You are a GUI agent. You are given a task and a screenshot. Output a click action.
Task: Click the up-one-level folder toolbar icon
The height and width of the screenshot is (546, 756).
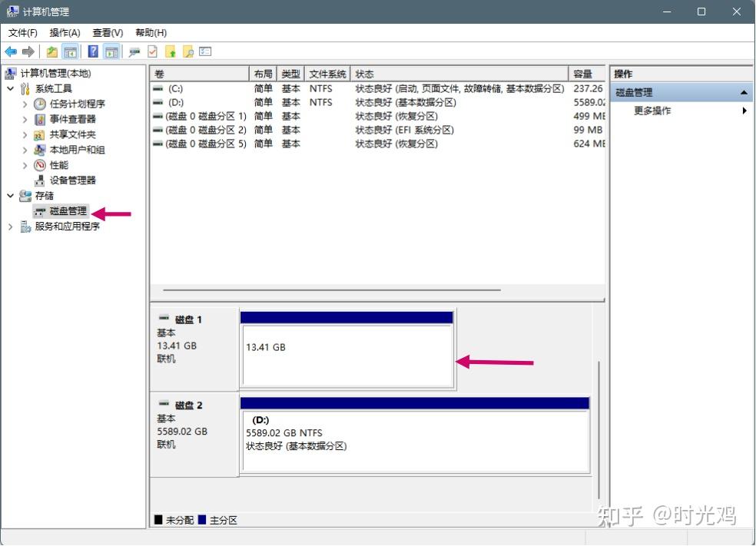(52, 51)
